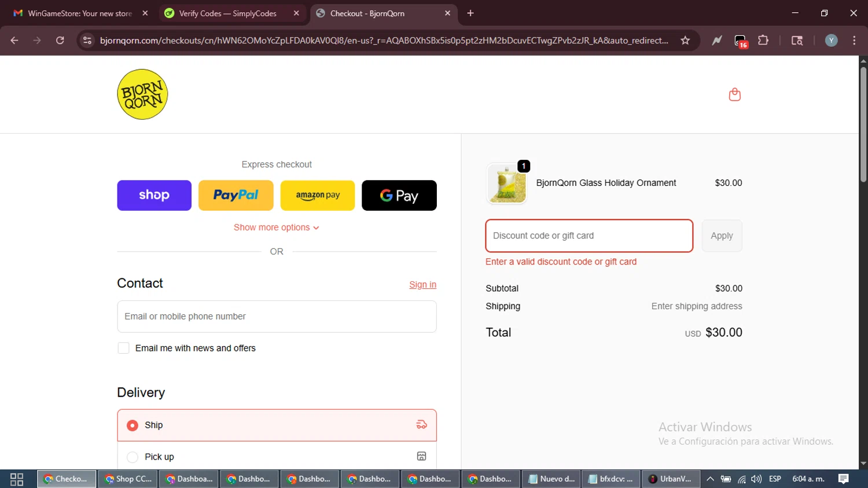Click the feather-like extension icon in toolbar
This screenshot has height=488, width=868.
tap(717, 41)
